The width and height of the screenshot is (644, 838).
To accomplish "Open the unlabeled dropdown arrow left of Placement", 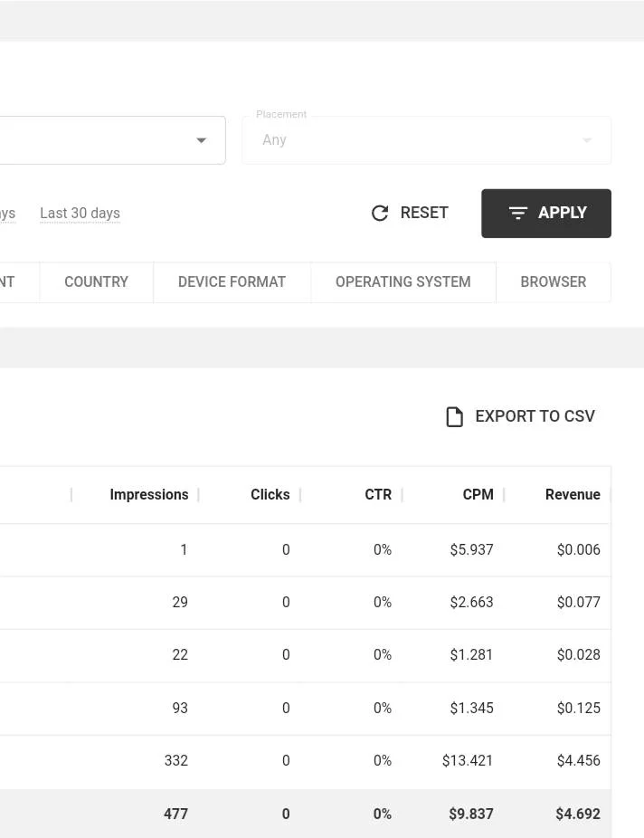I will tap(202, 140).
